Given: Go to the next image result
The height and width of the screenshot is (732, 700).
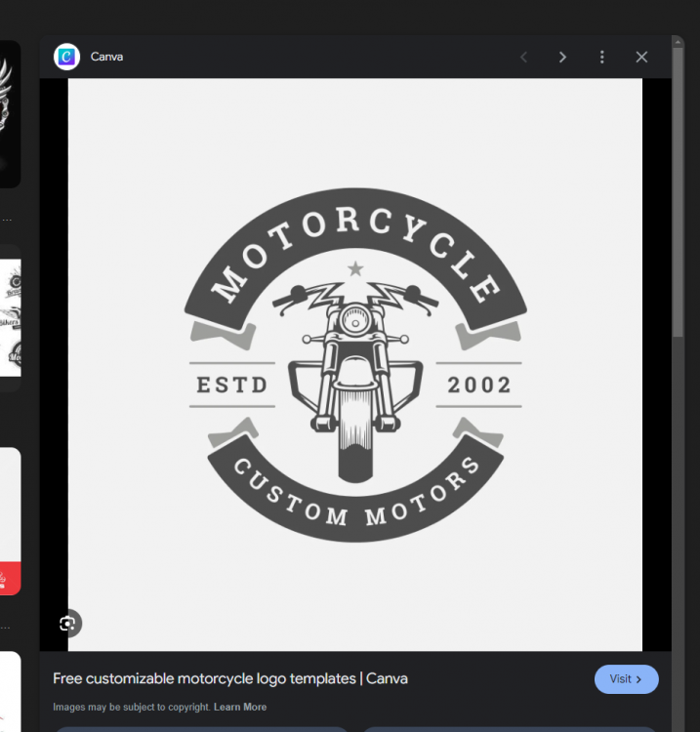Looking at the screenshot, I should [562, 57].
